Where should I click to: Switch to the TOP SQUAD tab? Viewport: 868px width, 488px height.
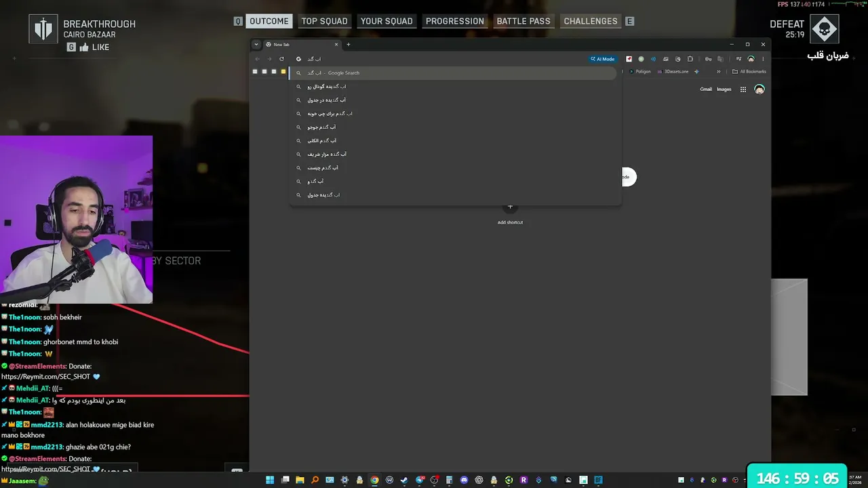pyautogui.click(x=324, y=21)
